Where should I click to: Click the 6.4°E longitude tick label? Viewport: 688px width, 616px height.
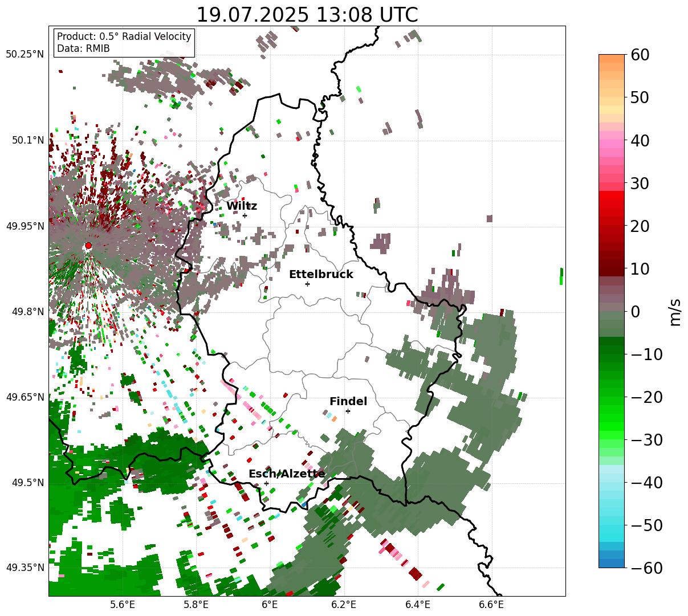tap(418, 606)
